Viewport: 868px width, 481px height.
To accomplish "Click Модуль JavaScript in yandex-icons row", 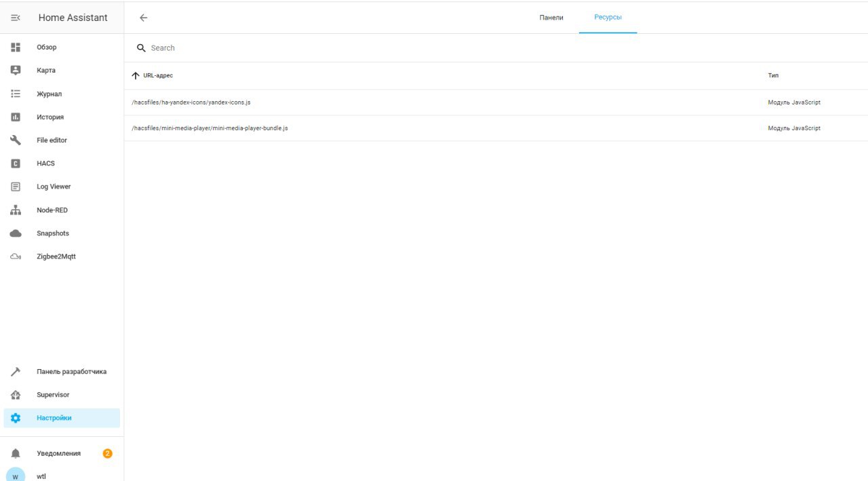I will tap(794, 102).
